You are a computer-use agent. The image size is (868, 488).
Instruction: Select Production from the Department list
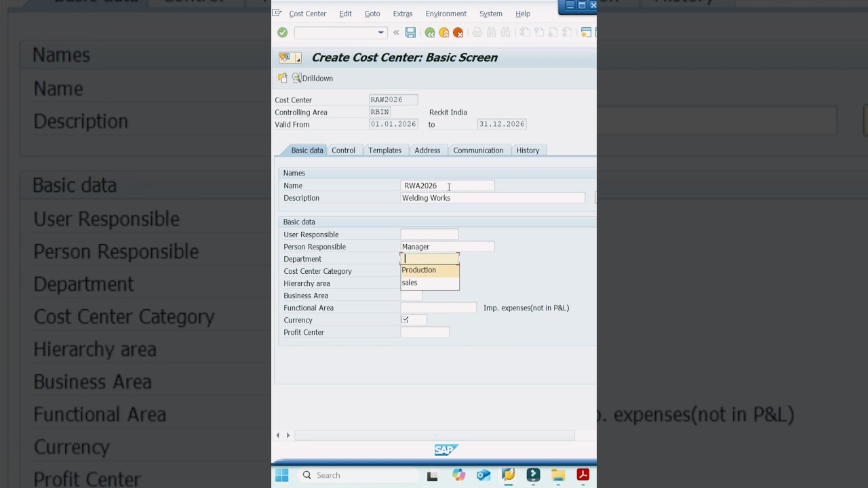click(430, 270)
